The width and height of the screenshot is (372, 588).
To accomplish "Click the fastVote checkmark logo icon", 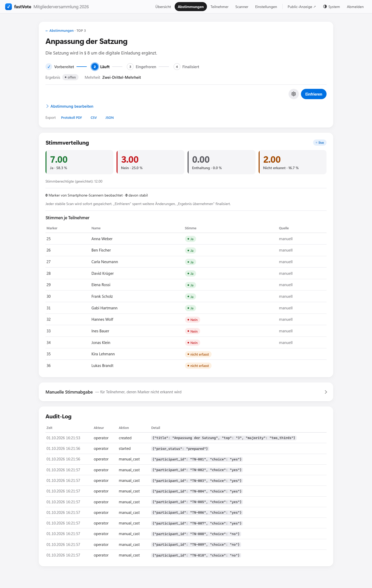I will coord(9,7).
